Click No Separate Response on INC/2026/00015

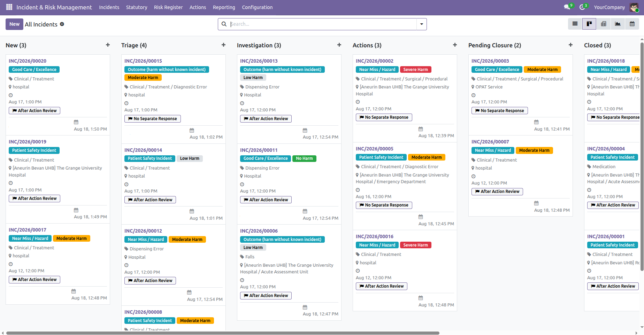153,119
